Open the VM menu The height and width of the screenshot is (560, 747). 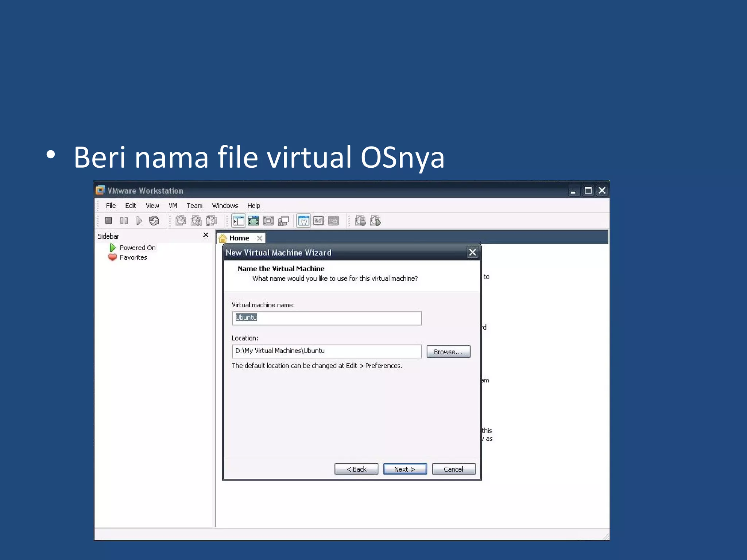pos(173,206)
